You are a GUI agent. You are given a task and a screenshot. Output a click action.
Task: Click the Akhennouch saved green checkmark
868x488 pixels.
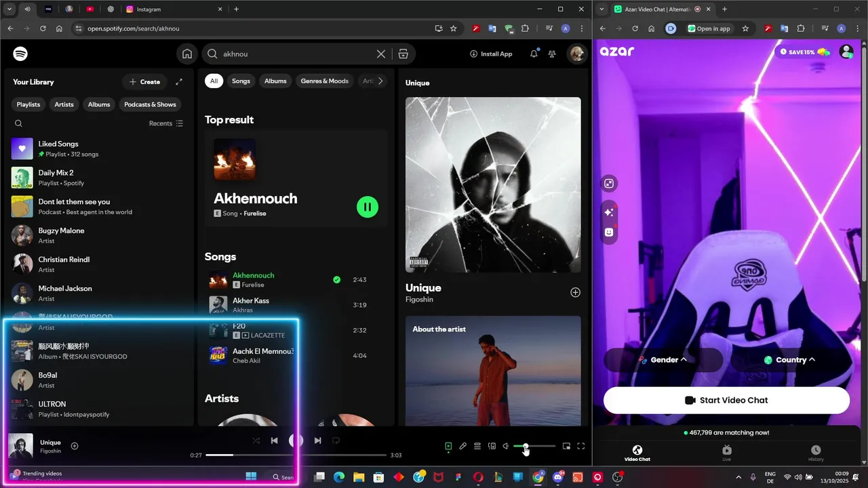pos(337,279)
